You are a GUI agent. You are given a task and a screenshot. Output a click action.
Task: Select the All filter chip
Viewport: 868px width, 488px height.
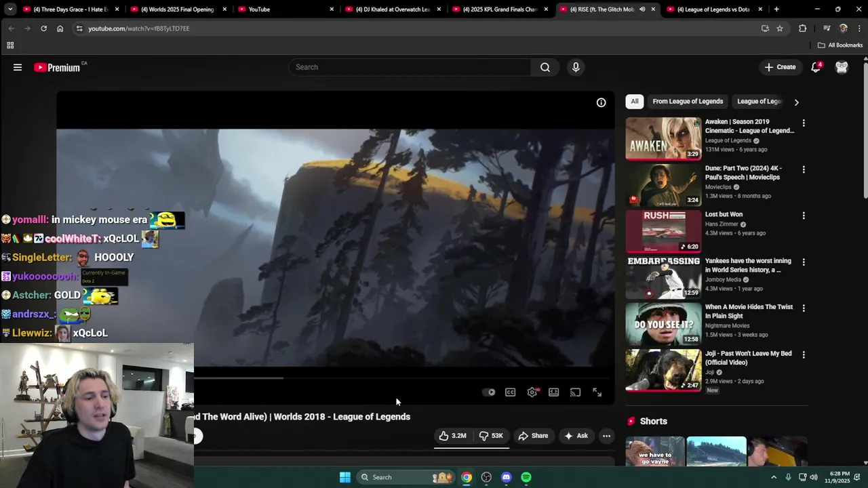[635, 102]
